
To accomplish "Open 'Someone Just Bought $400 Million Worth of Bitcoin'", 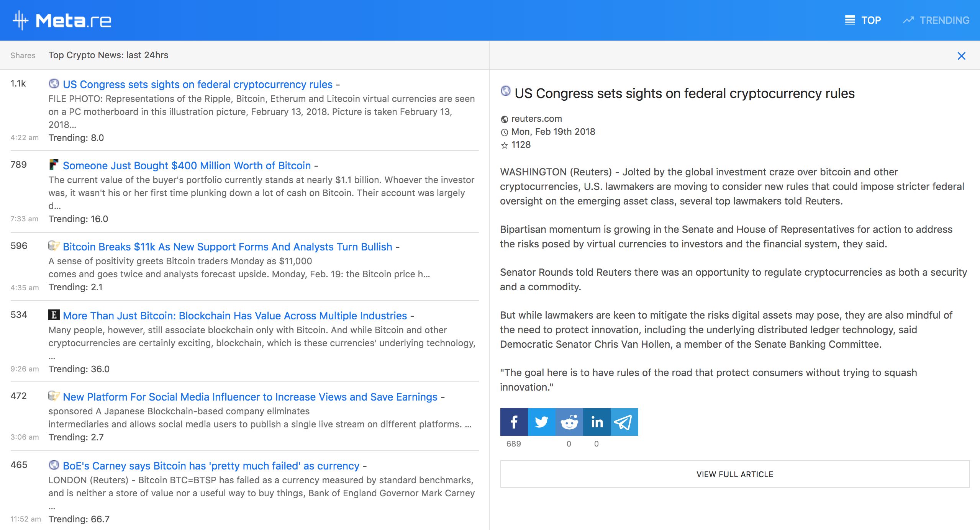I will click(x=187, y=165).
